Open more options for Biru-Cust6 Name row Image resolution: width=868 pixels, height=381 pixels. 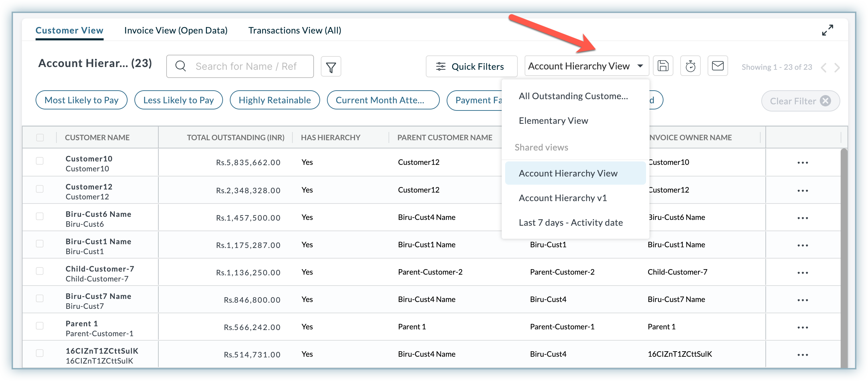tap(803, 218)
